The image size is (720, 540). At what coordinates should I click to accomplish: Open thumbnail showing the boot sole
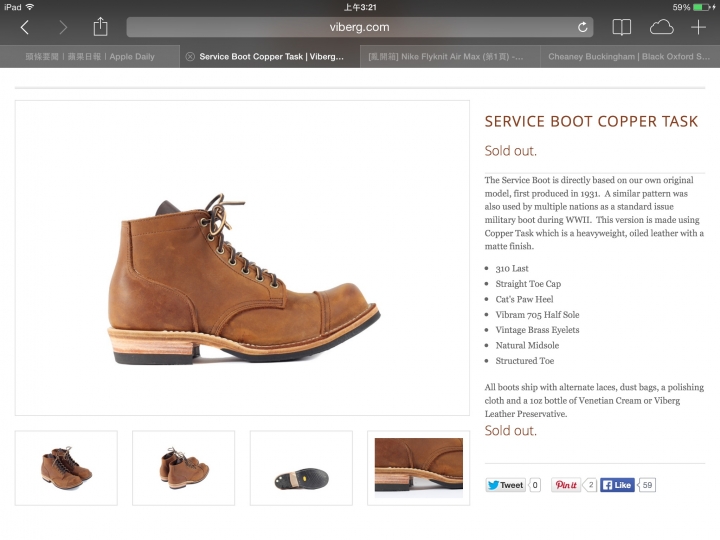click(x=301, y=468)
